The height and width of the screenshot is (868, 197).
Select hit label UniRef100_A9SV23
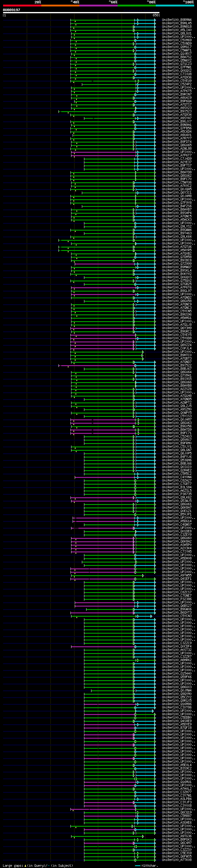click(177, 108)
